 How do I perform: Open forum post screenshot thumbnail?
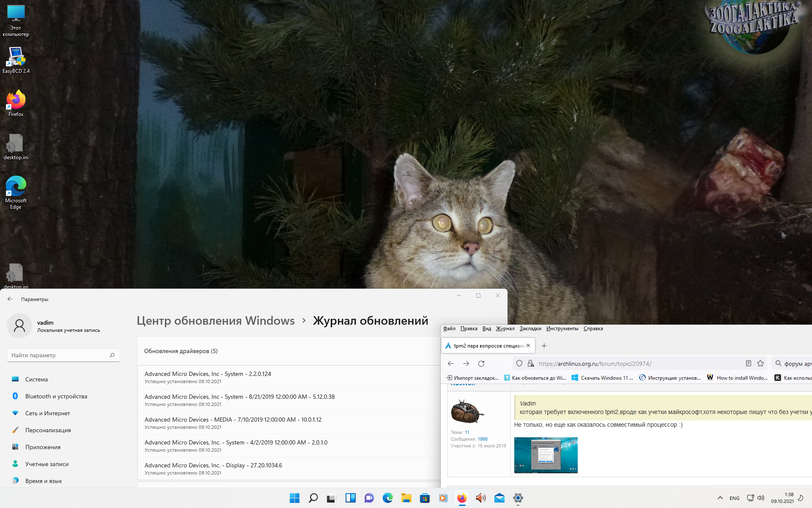546,455
